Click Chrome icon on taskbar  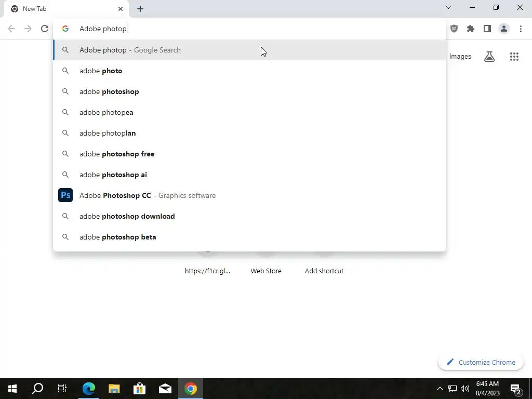(x=190, y=389)
